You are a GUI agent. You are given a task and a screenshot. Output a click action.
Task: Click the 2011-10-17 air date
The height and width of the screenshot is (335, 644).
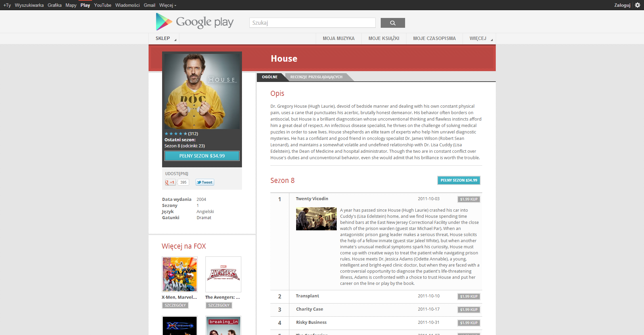[x=429, y=309]
